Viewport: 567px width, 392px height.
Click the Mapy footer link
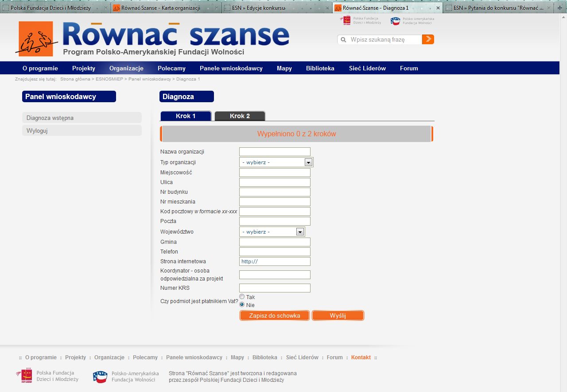(x=237, y=357)
